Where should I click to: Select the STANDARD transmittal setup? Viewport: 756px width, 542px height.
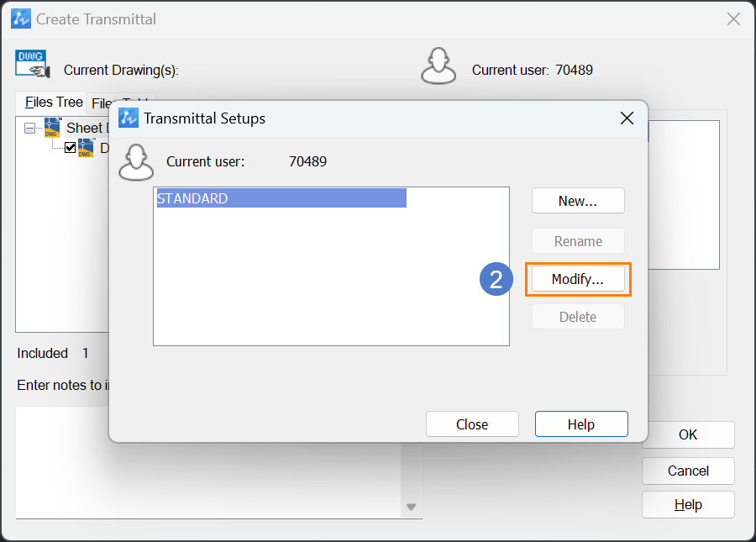coord(281,198)
